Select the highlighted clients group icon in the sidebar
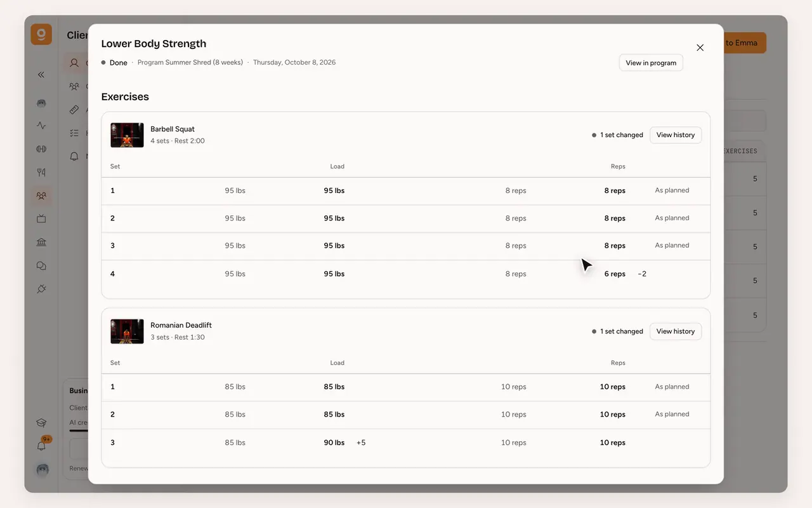The image size is (812, 508). (x=41, y=196)
